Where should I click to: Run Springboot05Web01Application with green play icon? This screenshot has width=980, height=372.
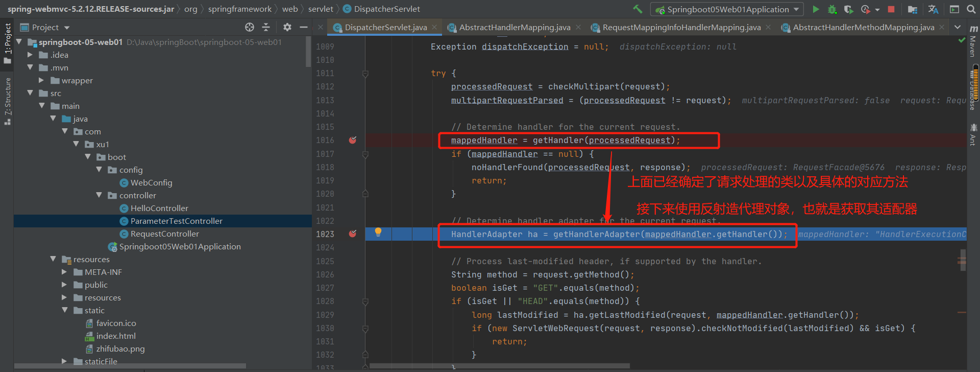[x=816, y=9]
